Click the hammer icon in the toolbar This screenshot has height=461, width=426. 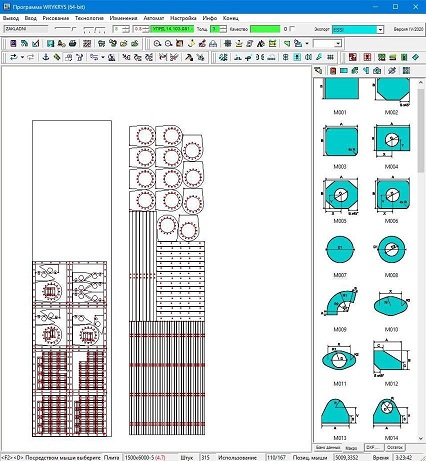pyautogui.click(x=189, y=57)
